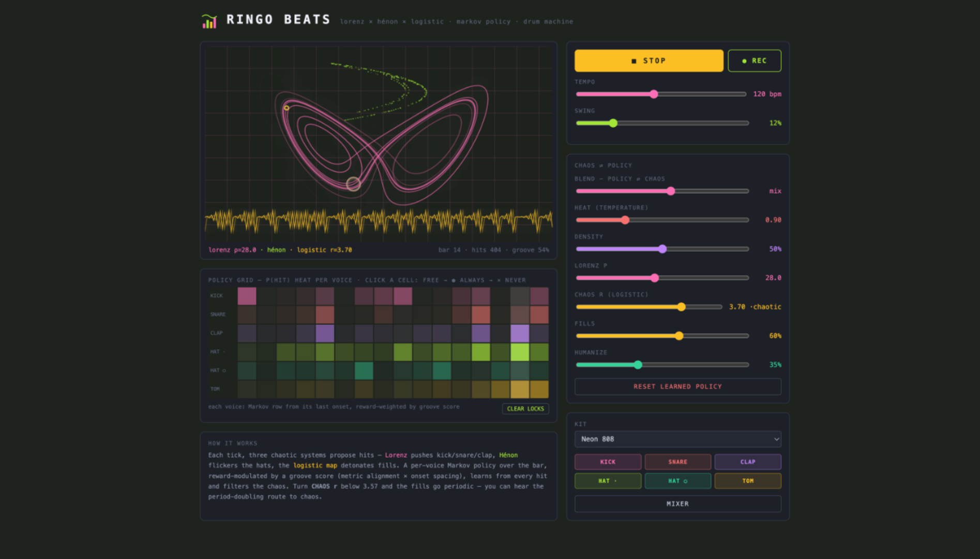980x559 pixels.
Task: Click the 'bar 14' status readout
Action: tap(449, 250)
